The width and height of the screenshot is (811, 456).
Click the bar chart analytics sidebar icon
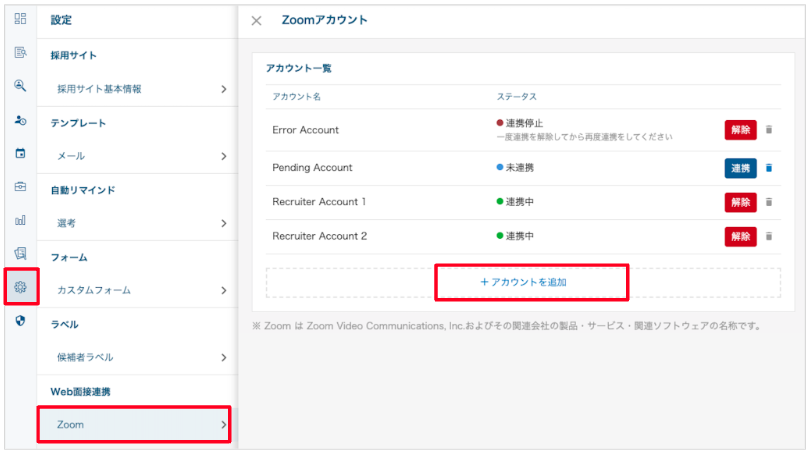20,220
